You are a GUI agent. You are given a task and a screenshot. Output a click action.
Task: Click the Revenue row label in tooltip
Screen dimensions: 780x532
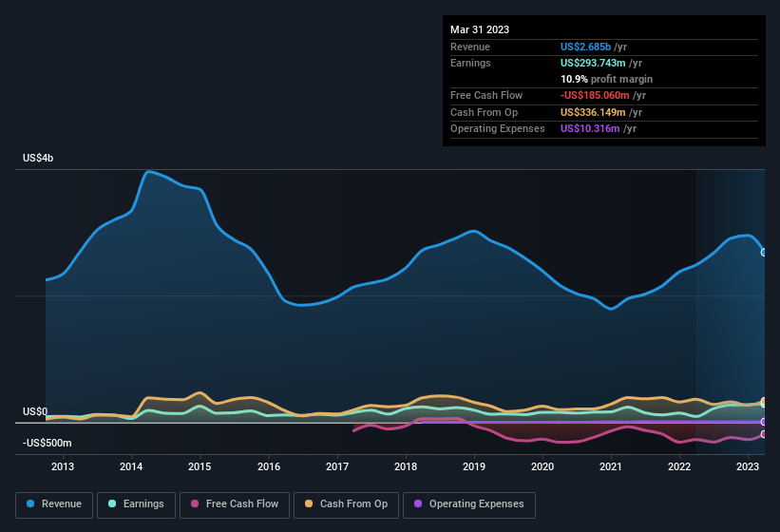(x=470, y=47)
